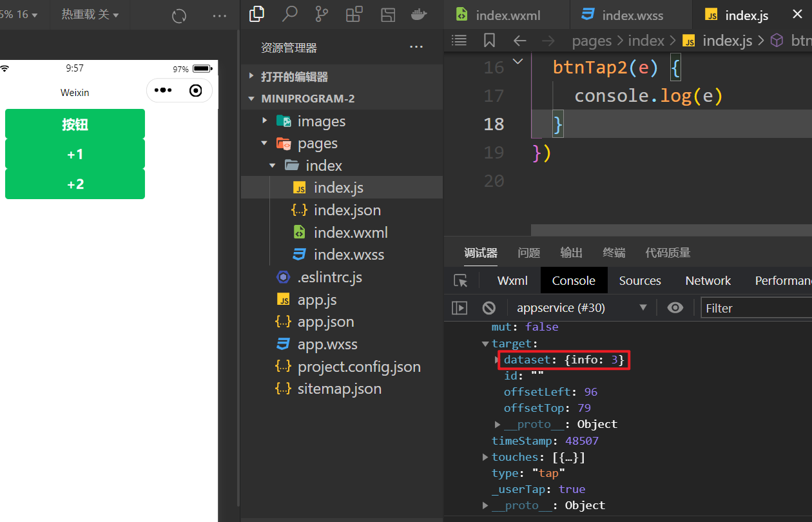The width and height of the screenshot is (812, 522).
Task: Open the 调试器 panel tab
Action: [x=481, y=253]
